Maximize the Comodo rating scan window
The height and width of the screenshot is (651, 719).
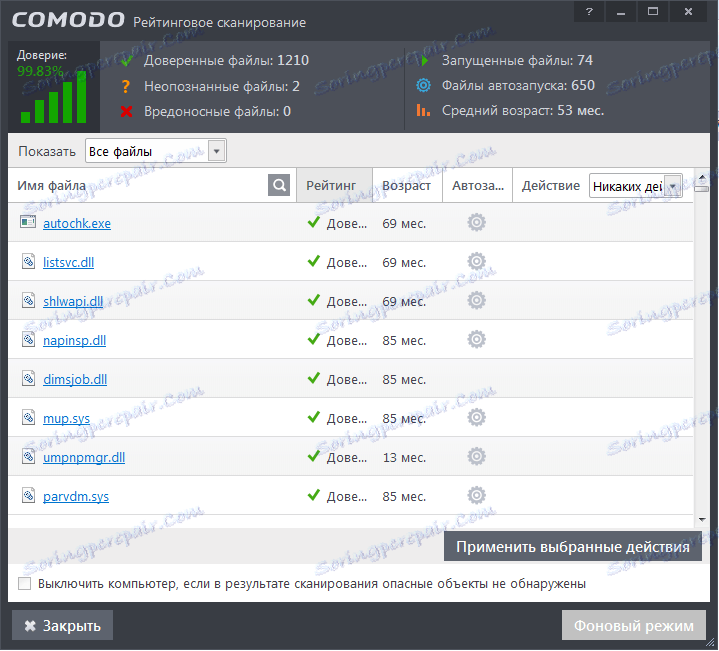click(653, 12)
